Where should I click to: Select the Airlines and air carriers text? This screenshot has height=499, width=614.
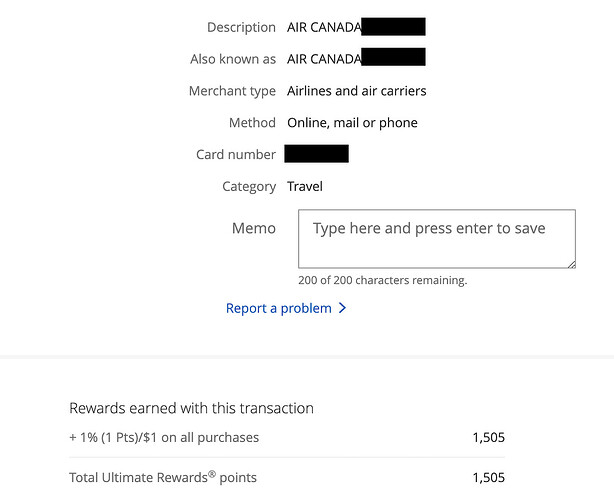click(x=356, y=91)
